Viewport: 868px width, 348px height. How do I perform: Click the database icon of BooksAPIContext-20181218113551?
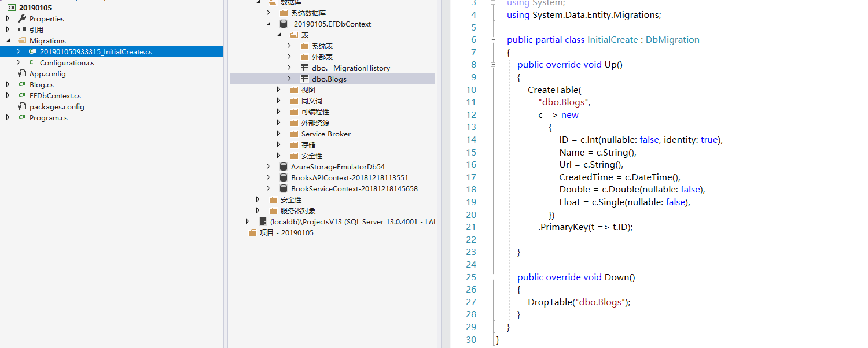click(x=284, y=177)
